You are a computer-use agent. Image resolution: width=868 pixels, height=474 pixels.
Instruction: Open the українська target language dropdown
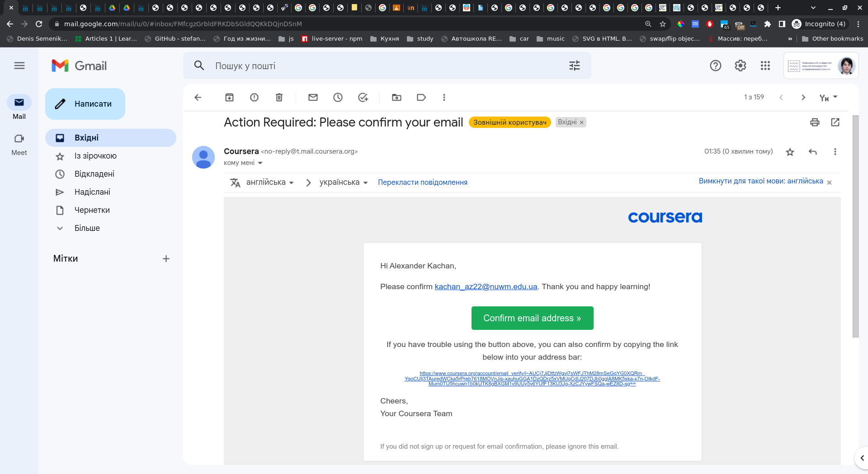344,183
